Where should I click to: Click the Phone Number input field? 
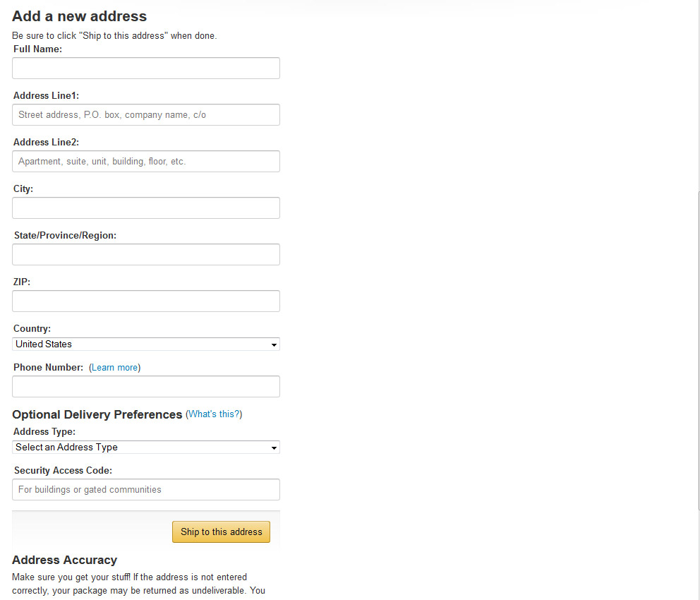coord(145,386)
